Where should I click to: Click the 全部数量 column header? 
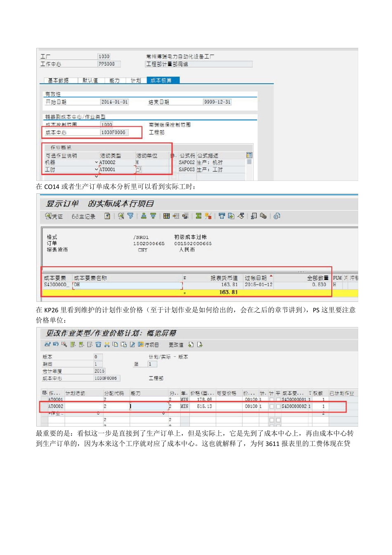pos(318,278)
